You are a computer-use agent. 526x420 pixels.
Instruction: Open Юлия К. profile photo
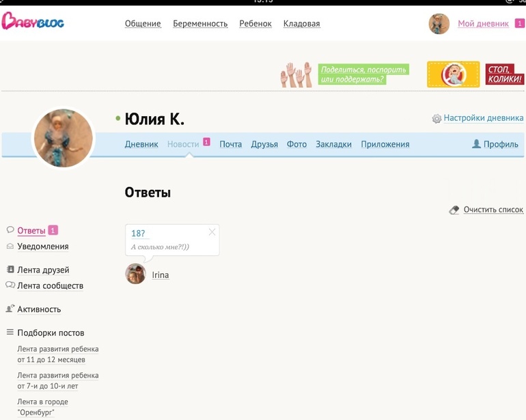[x=64, y=138]
